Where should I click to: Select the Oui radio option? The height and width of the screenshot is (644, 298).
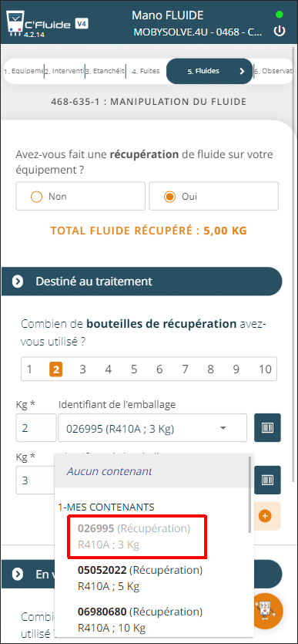click(x=213, y=197)
